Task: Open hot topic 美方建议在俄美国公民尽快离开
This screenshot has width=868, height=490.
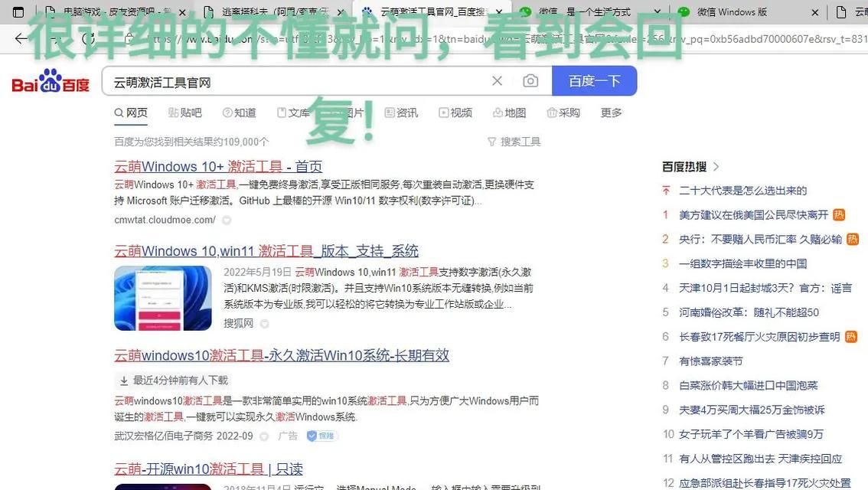Action: 753,215
